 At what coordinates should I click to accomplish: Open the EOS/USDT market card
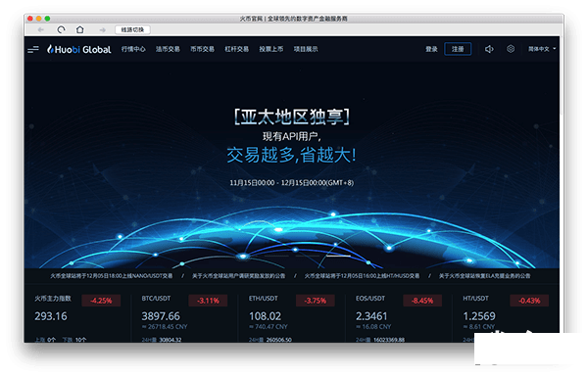point(399,318)
